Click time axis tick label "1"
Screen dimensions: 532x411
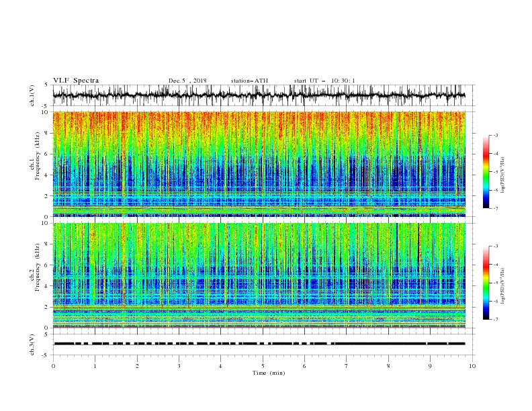click(95, 366)
